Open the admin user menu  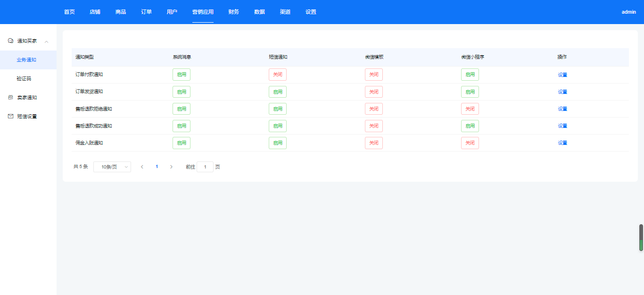pyautogui.click(x=628, y=12)
